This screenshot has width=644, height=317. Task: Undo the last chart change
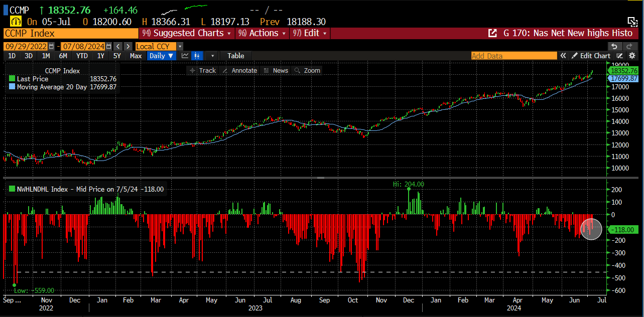point(614,46)
